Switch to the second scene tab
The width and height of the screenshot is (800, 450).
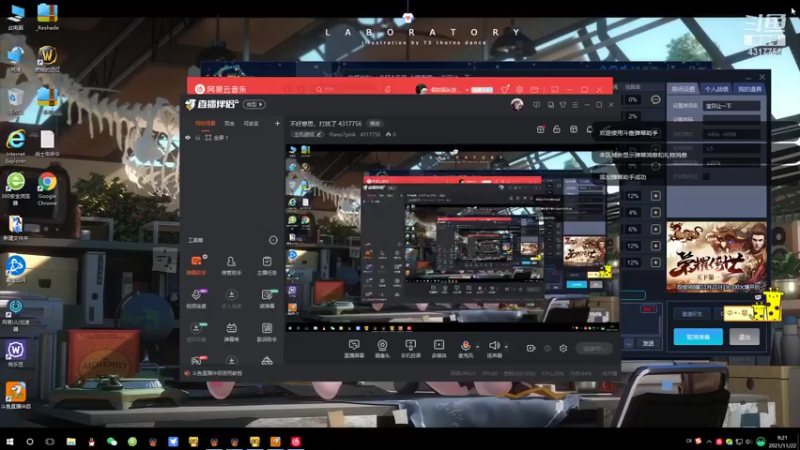tap(230, 123)
